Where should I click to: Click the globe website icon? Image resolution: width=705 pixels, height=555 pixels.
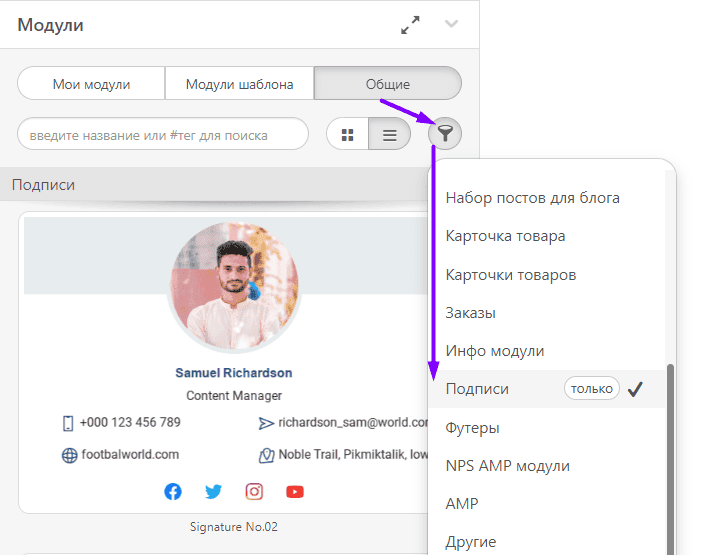point(69,455)
